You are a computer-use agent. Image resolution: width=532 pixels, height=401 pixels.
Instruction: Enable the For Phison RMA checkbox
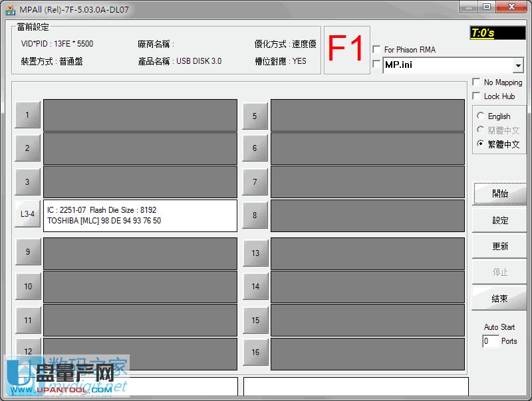tap(377, 50)
